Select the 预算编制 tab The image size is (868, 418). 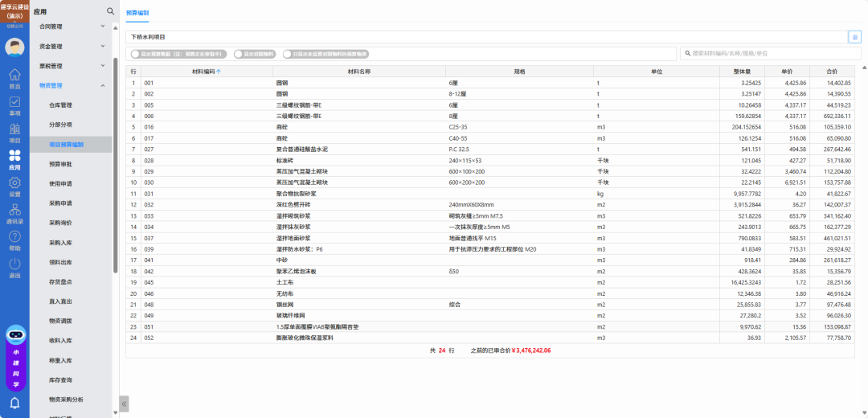137,14
